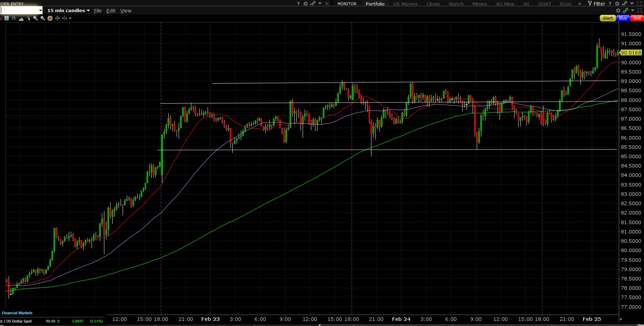Switch to the Clives tab
This screenshot has height=326, width=644.
[x=433, y=4]
